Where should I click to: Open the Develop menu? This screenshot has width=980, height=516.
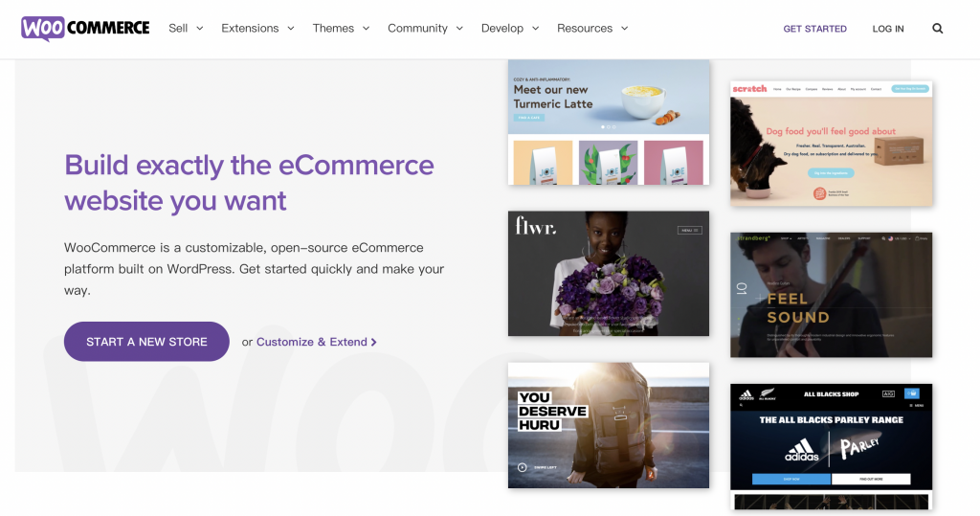[x=502, y=28]
